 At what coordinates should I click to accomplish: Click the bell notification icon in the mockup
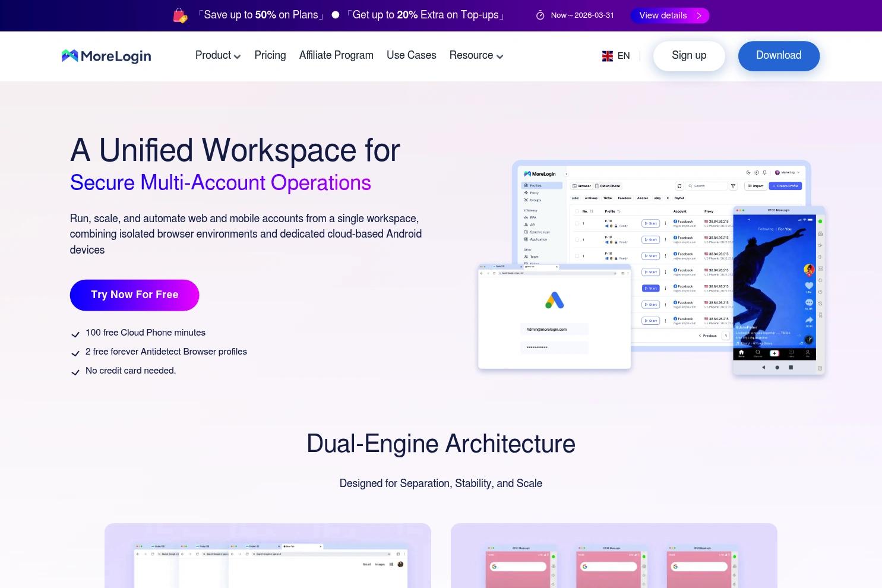(764, 172)
